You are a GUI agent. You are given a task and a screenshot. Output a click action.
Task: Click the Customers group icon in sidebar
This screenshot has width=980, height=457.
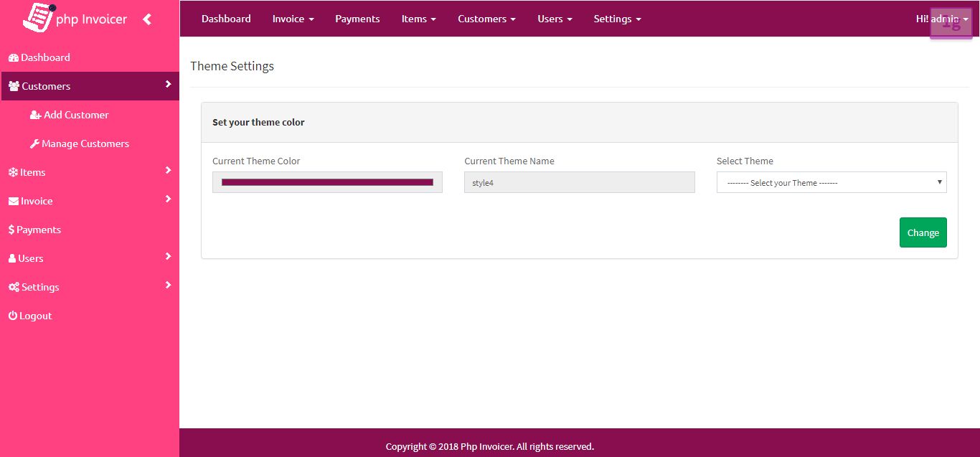coord(14,86)
